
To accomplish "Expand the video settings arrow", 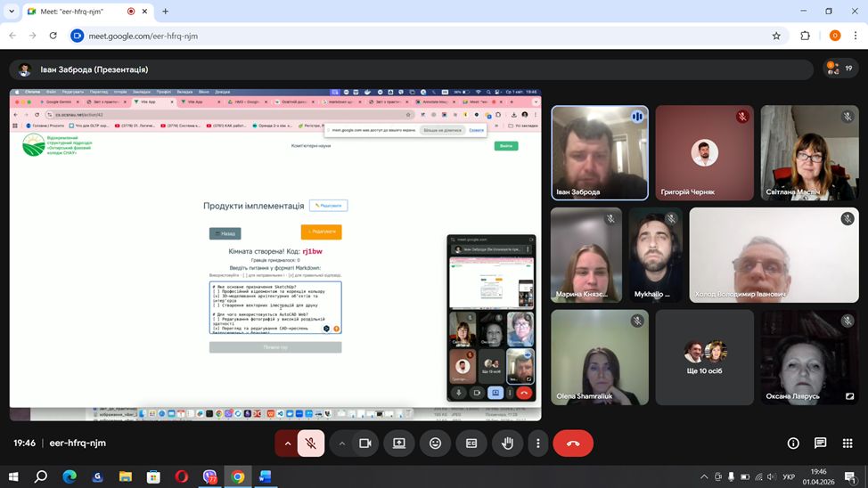I will pyautogui.click(x=341, y=443).
